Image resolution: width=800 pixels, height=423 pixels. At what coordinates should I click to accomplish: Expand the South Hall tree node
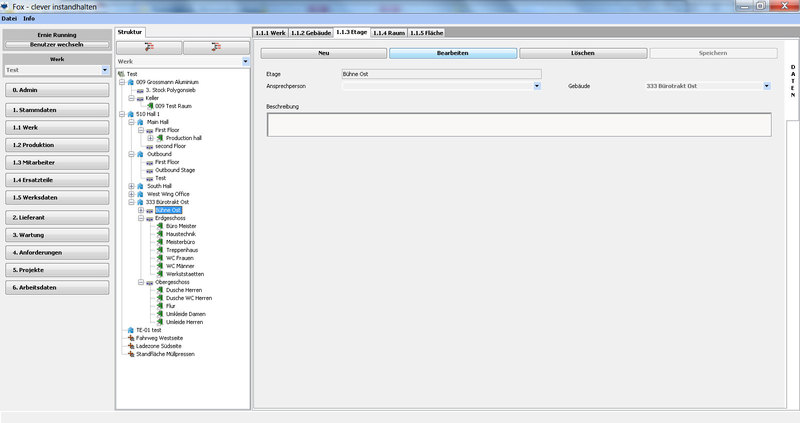tap(131, 186)
